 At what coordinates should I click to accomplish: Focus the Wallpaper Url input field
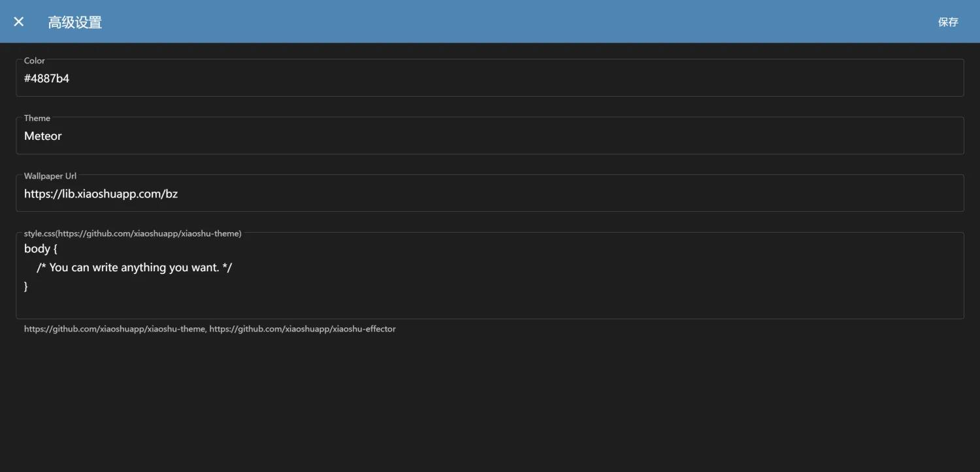coord(490,194)
